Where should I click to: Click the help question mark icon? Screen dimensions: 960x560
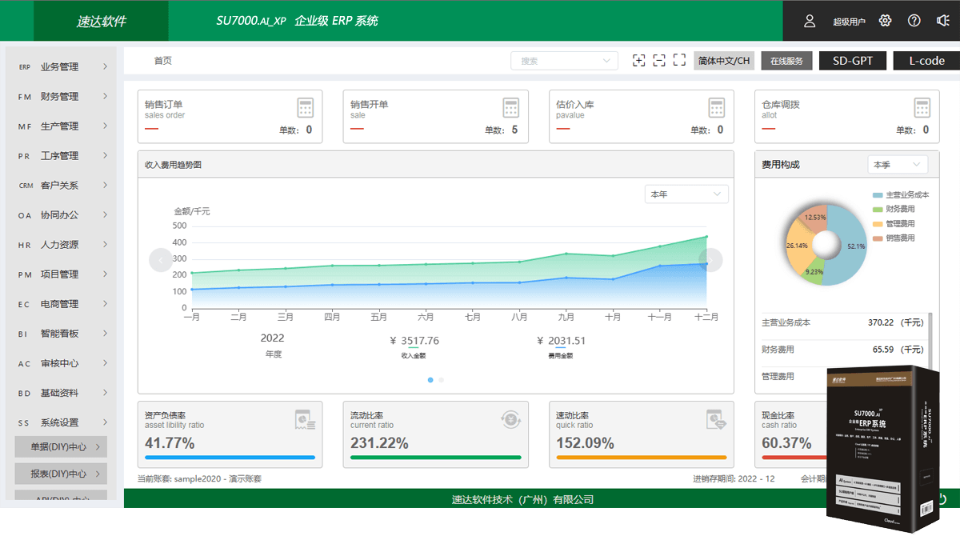(x=914, y=20)
